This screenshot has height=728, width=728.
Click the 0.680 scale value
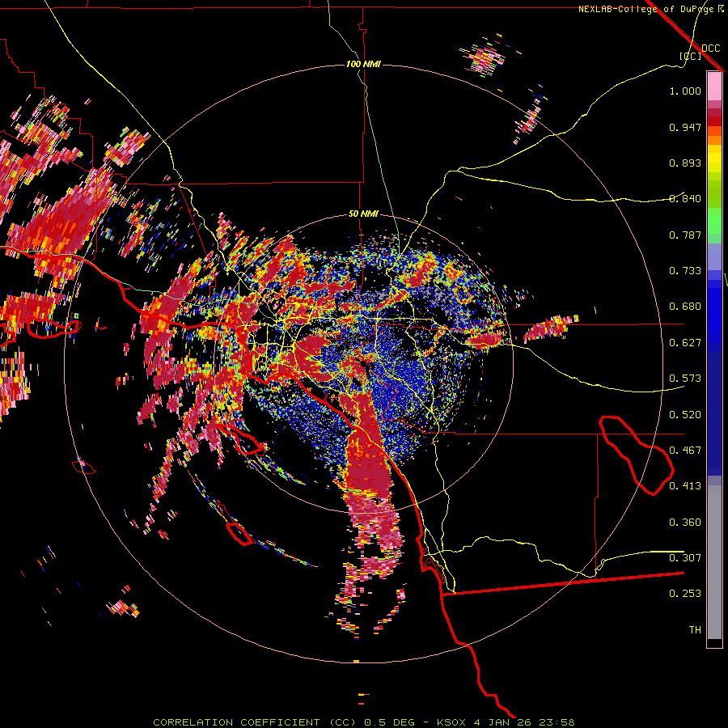pos(685,307)
